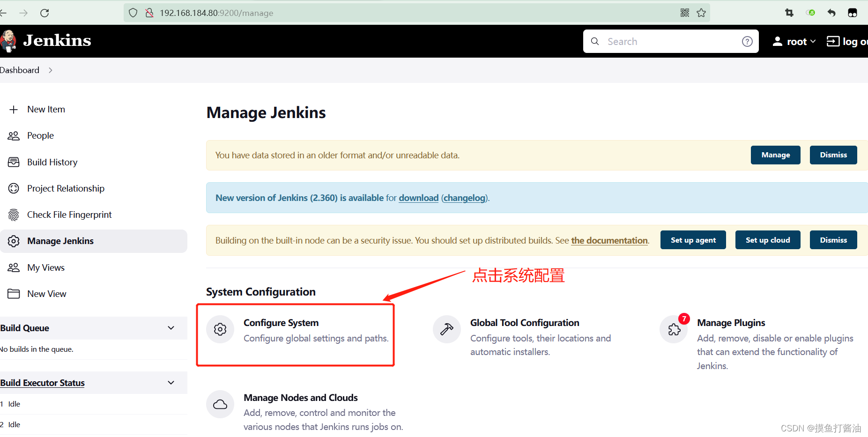Open the search help question mark icon

pos(747,41)
